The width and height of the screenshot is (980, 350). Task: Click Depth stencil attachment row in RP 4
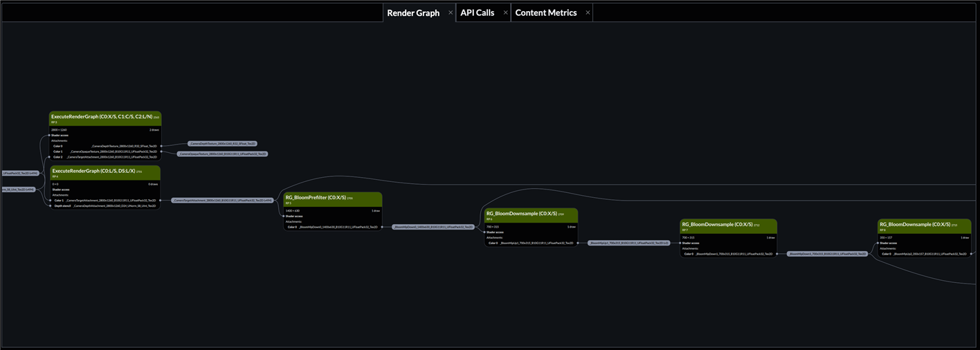(x=105, y=205)
